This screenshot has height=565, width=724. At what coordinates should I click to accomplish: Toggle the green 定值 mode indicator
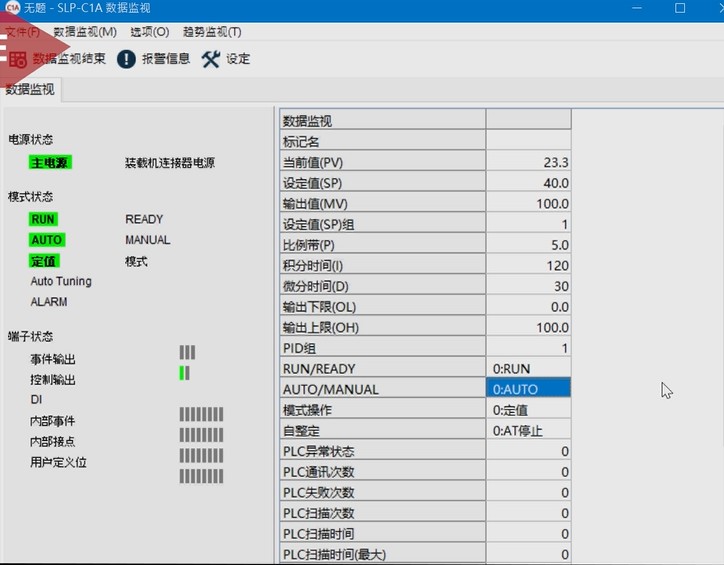pyautogui.click(x=45, y=261)
